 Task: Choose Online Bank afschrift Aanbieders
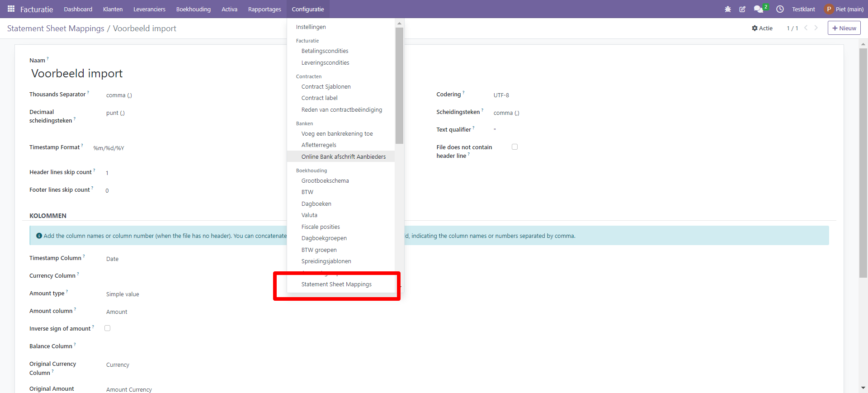(x=343, y=157)
